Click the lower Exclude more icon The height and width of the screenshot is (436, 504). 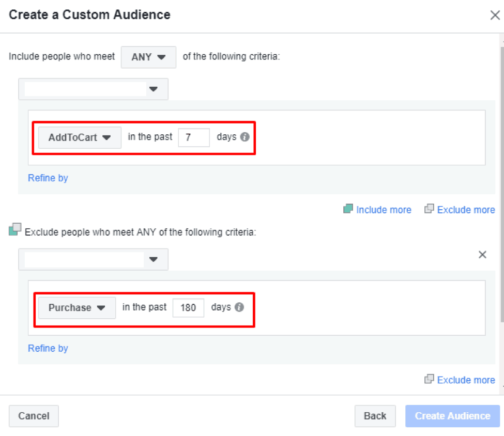[429, 380]
